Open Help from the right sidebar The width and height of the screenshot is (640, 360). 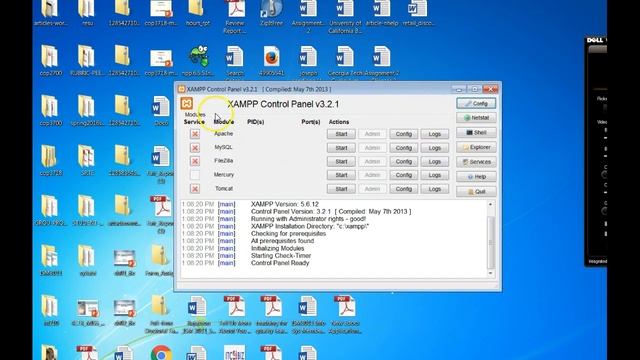pos(476,176)
